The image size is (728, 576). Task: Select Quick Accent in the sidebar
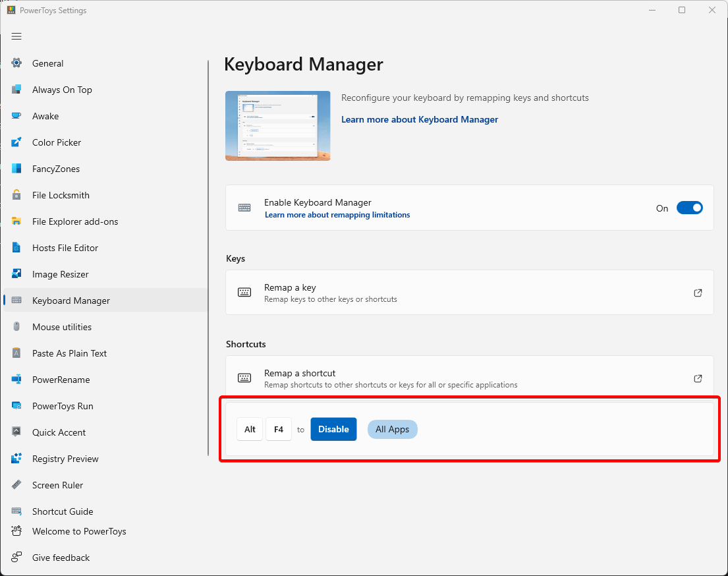point(105,432)
